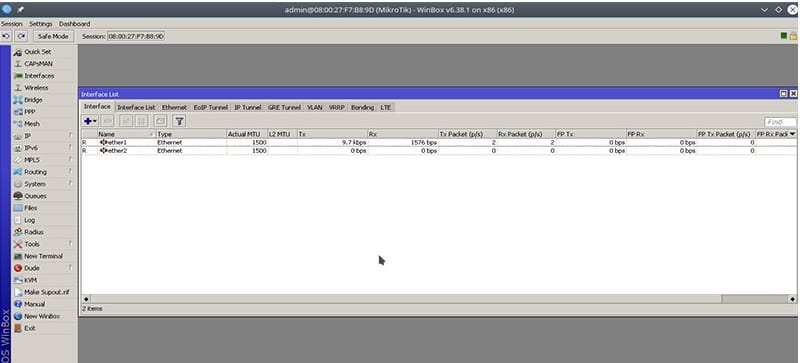Click the Redo arrow in the top toolbar

coord(21,36)
